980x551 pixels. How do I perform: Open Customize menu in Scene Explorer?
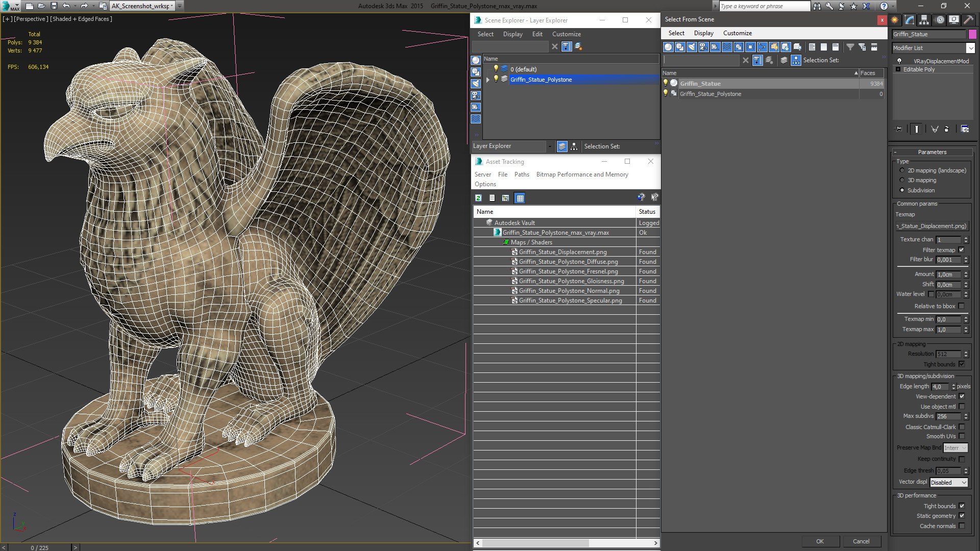pos(566,34)
